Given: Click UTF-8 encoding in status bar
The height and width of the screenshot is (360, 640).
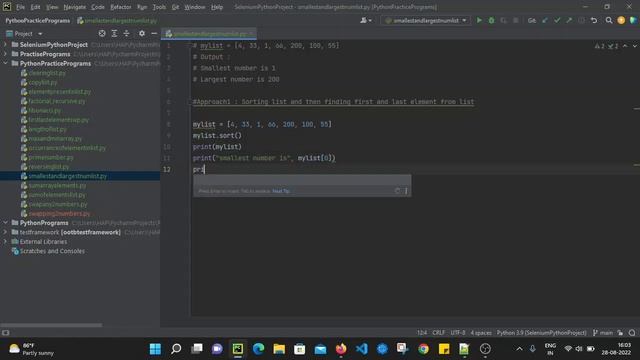Looking at the screenshot, I should tap(458, 333).
